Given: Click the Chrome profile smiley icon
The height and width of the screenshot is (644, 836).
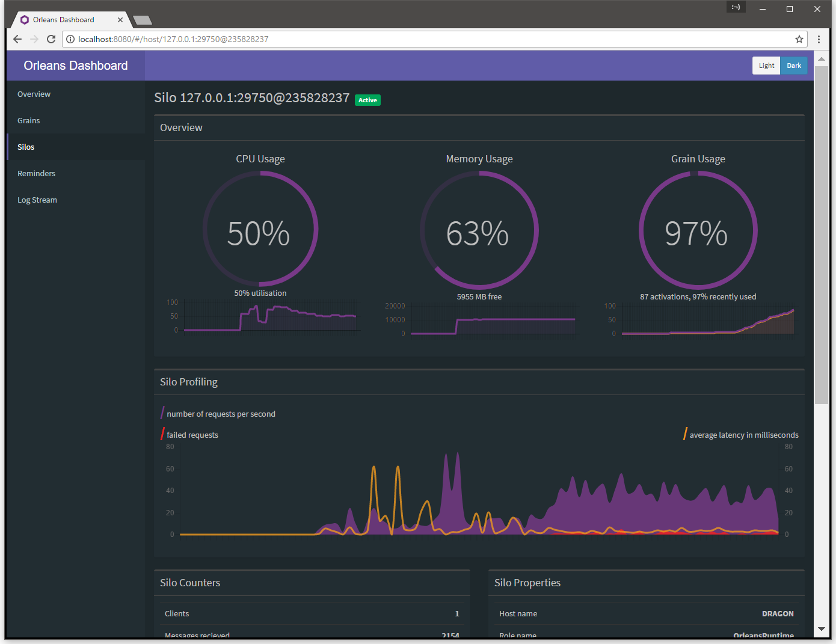Looking at the screenshot, I should click(736, 7).
